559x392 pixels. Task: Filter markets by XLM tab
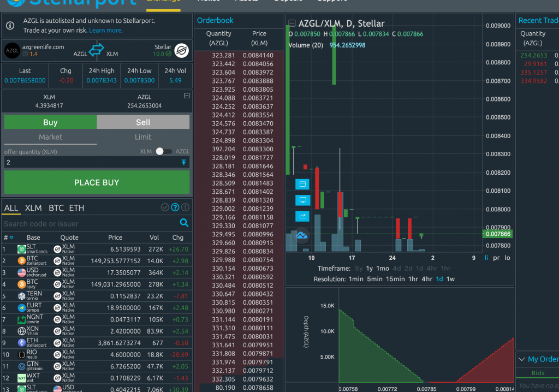tap(33, 208)
